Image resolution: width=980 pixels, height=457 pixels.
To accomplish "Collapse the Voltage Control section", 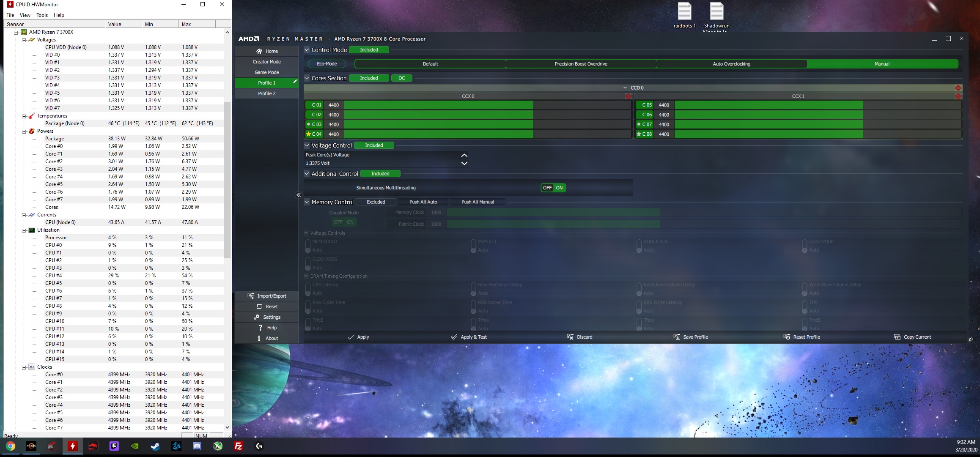I will pyautogui.click(x=307, y=145).
